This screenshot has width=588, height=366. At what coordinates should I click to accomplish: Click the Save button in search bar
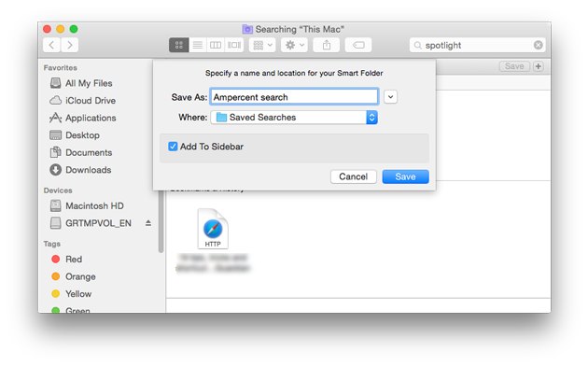(514, 66)
